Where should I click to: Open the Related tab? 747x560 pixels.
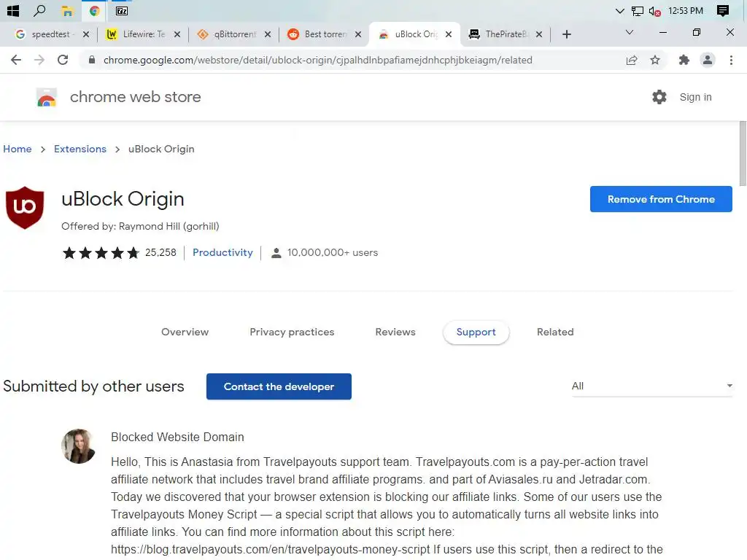555,332
